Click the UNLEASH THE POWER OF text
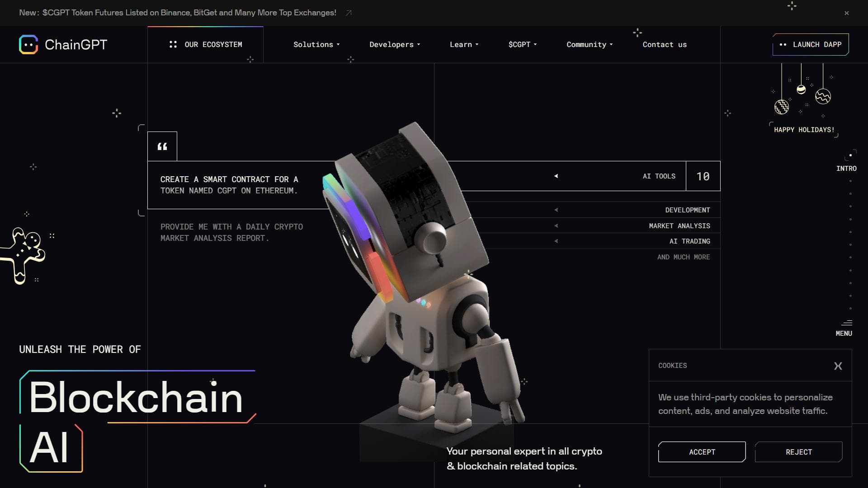Screen dimensions: 868x488 80,350
